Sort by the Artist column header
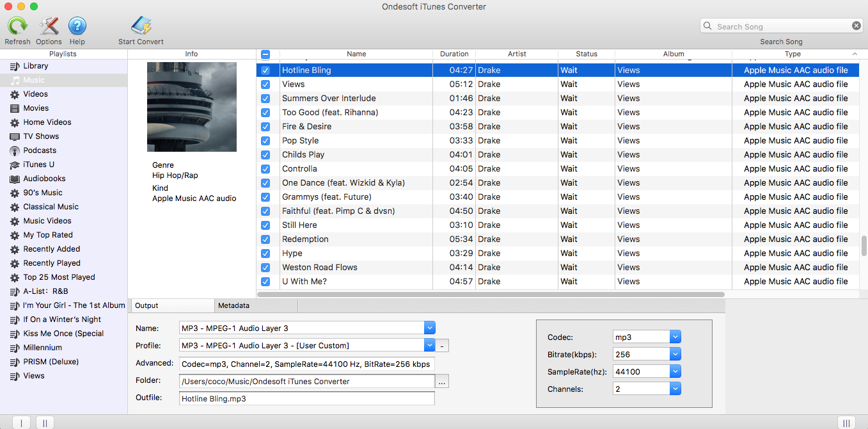The height and width of the screenshot is (429, 868). coord(517,54)
